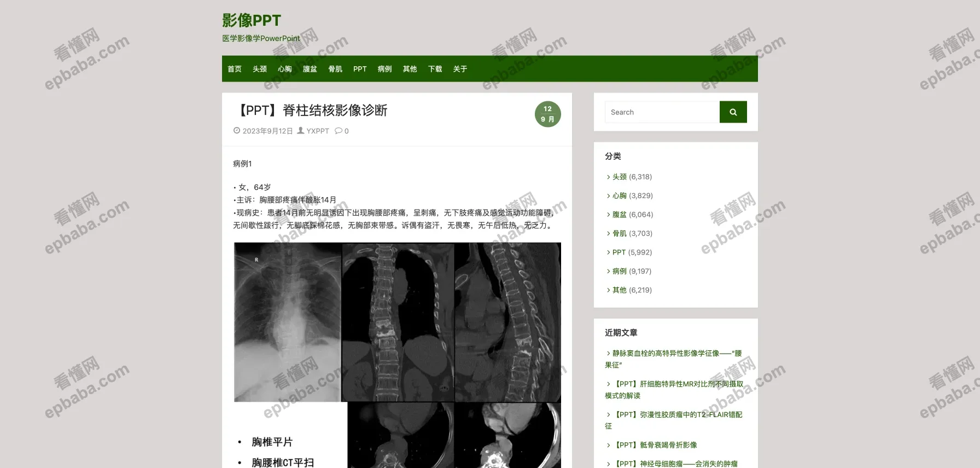Click the clock icon beside the date

(237, 131)
